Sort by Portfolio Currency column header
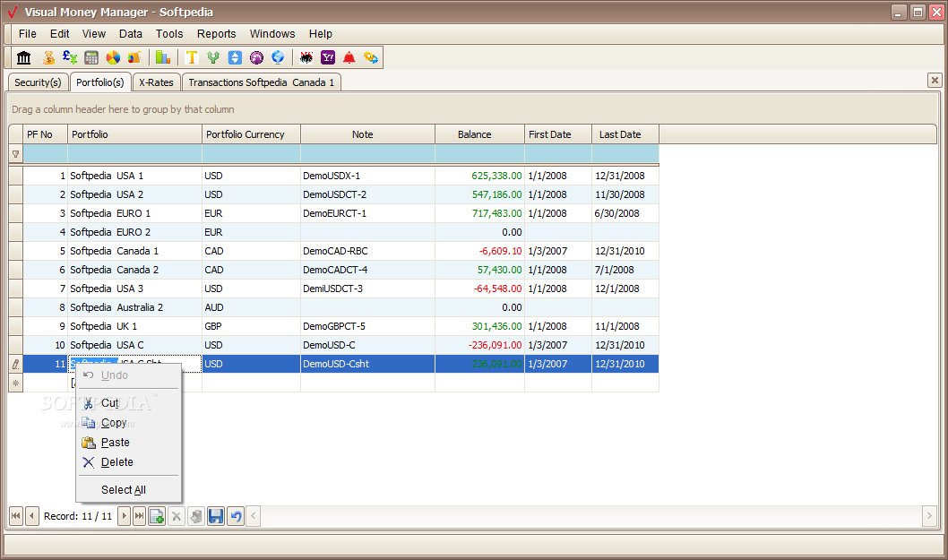 (252, 134)
